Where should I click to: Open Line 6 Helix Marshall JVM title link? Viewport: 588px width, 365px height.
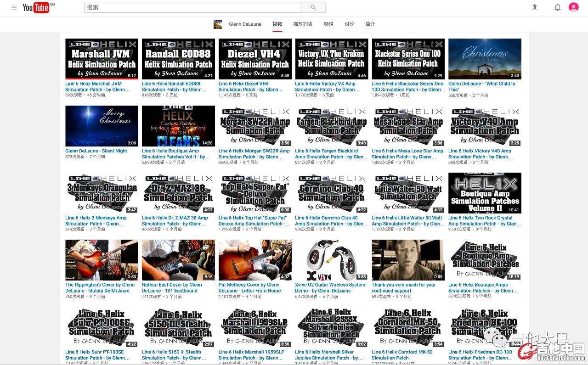point(93,84)
